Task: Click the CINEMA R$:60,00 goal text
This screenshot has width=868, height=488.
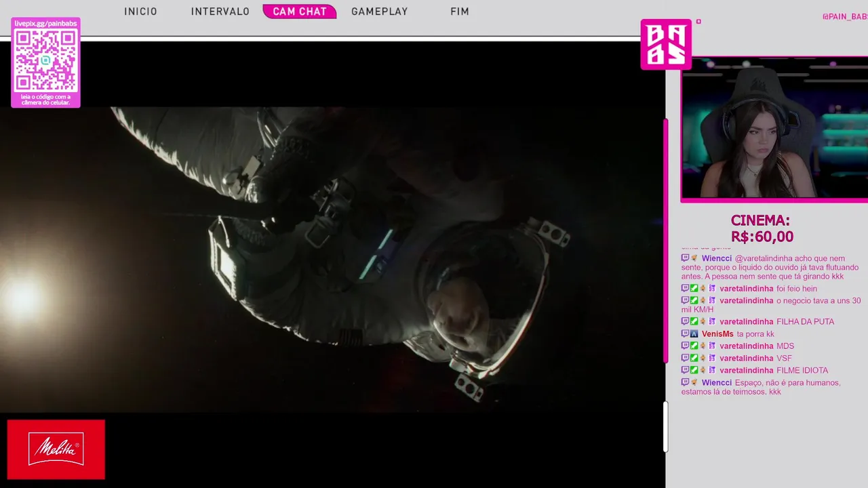Action: tap(762, 229)
